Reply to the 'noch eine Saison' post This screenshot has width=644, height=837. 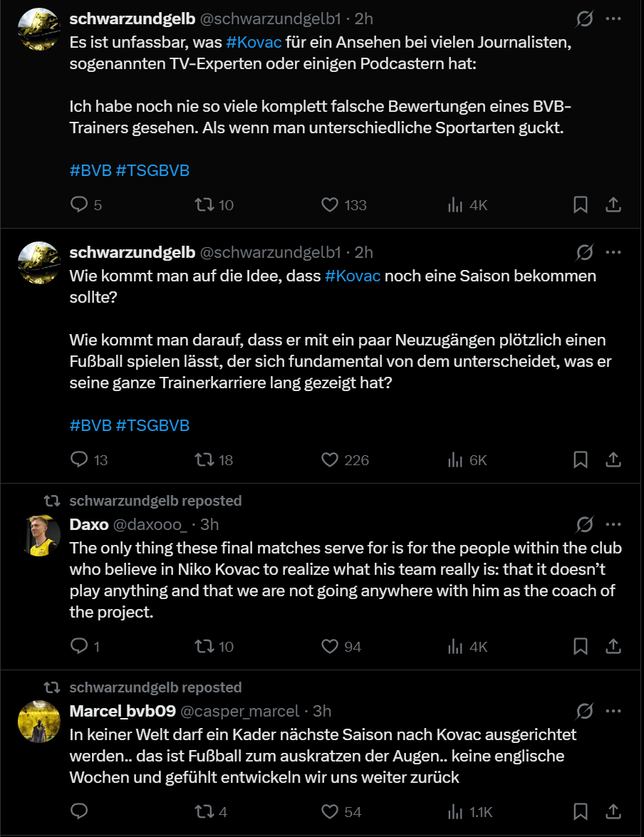point(79,460)
